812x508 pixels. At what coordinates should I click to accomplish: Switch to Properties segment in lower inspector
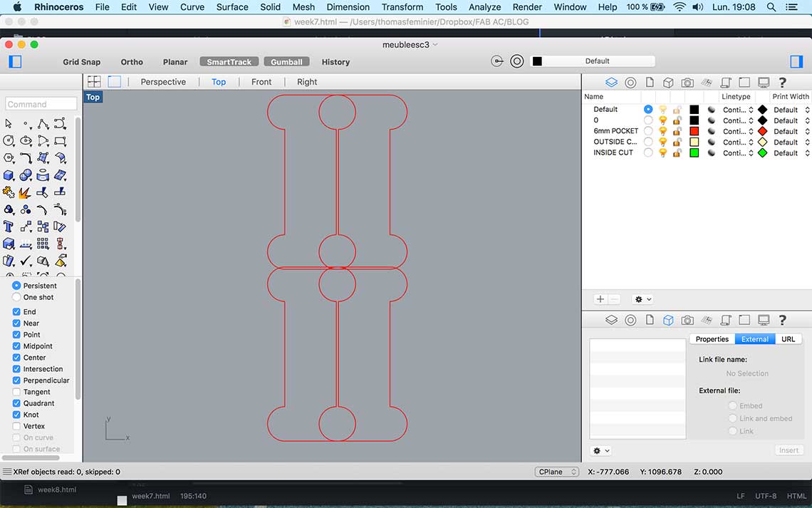712,339
